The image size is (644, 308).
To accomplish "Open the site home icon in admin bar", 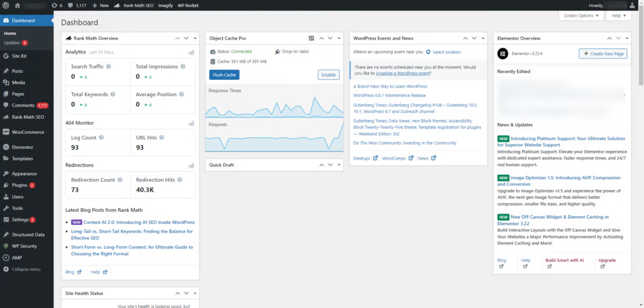I will 18,5.
